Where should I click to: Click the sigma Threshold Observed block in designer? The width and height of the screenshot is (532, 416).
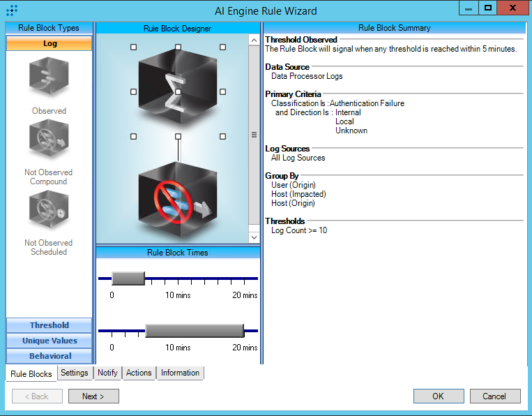178,91
